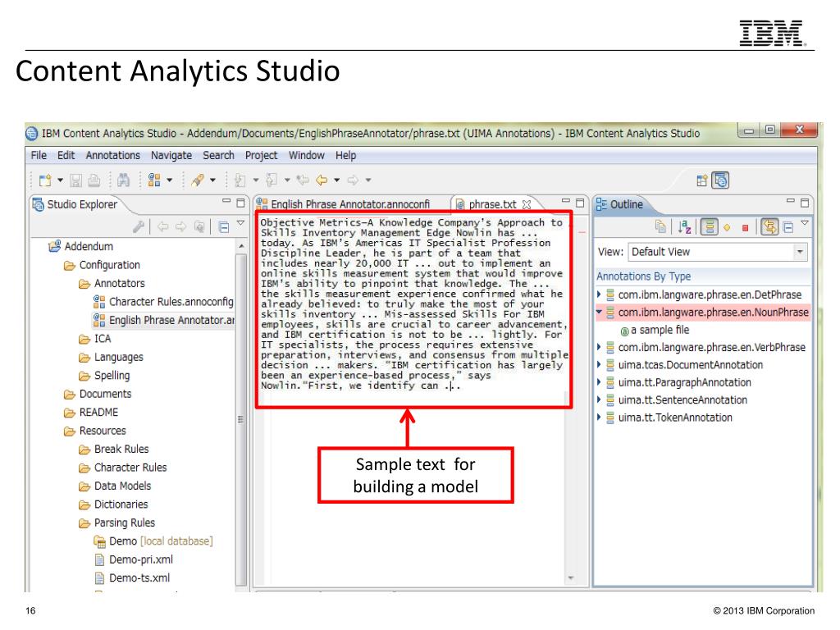This screenshot has width=840, height=630.
Task: Click the editor scrollbar down arrow
Action: (x=571, y=577)
